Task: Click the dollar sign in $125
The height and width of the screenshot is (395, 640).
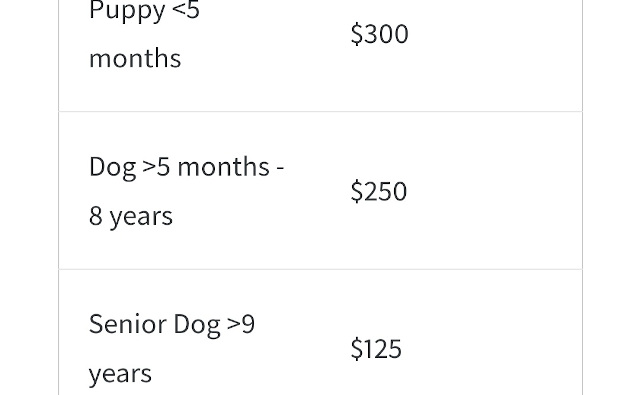Action: click(356, 348)
